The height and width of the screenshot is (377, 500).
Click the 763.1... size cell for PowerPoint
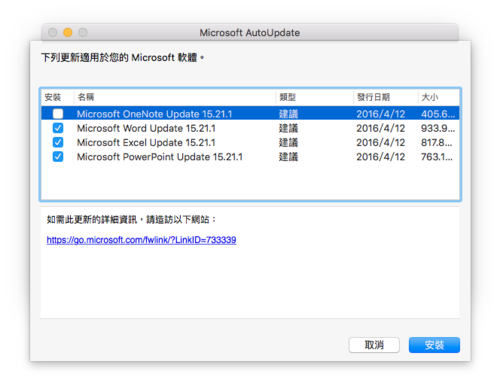437,157
